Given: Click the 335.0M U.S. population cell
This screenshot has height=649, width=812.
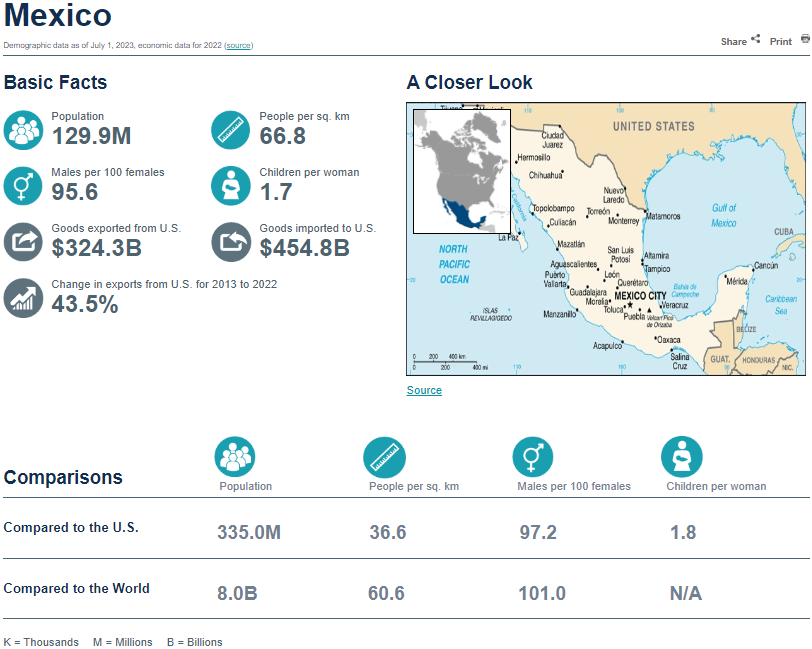Looking at the screenshot, I should click(x=249, y=532).
